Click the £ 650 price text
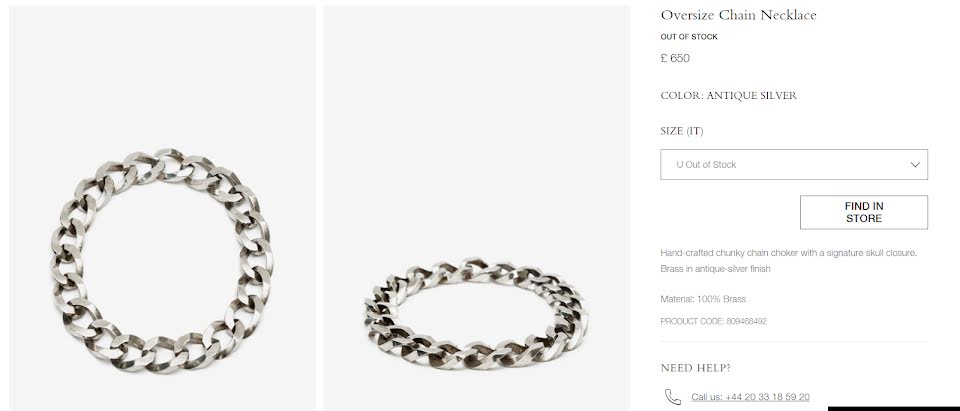 pos(675,58)
